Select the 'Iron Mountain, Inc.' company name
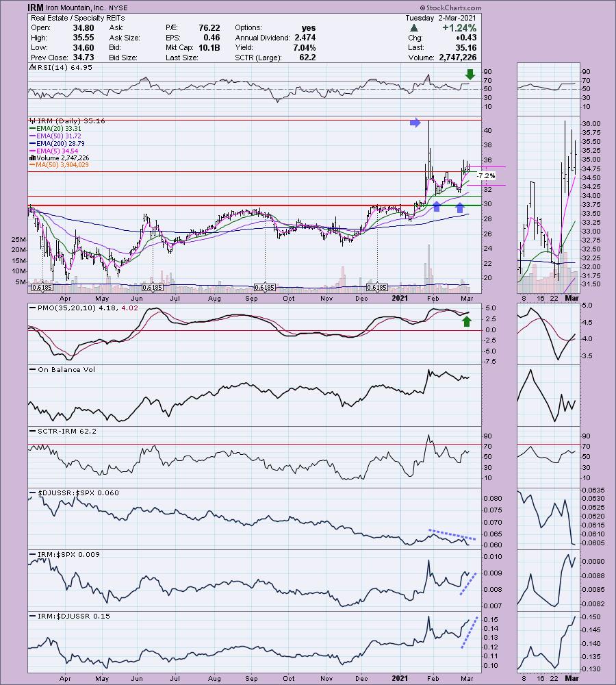Viewport: 616px width, 685px height. click(75, 8)
